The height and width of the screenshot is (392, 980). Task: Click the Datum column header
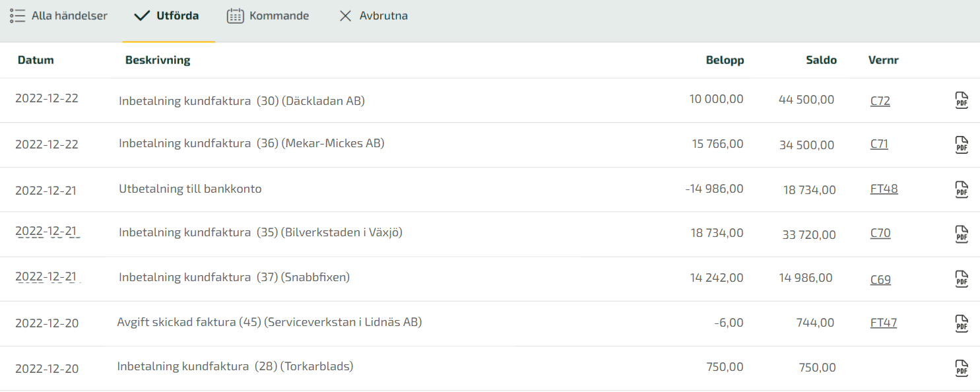coord(36,60)
